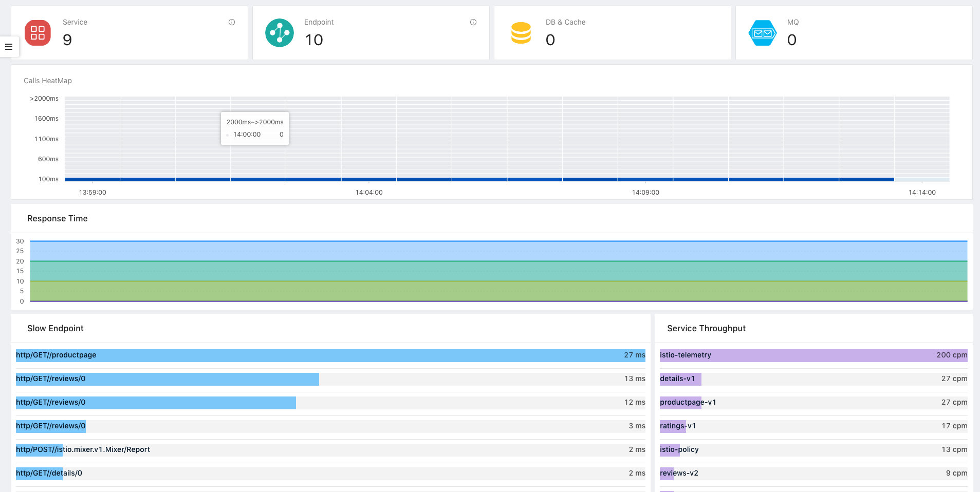Click the teal Endpoint node icon
The width and height of the screenshot is (980, 492).
(279, 33)
